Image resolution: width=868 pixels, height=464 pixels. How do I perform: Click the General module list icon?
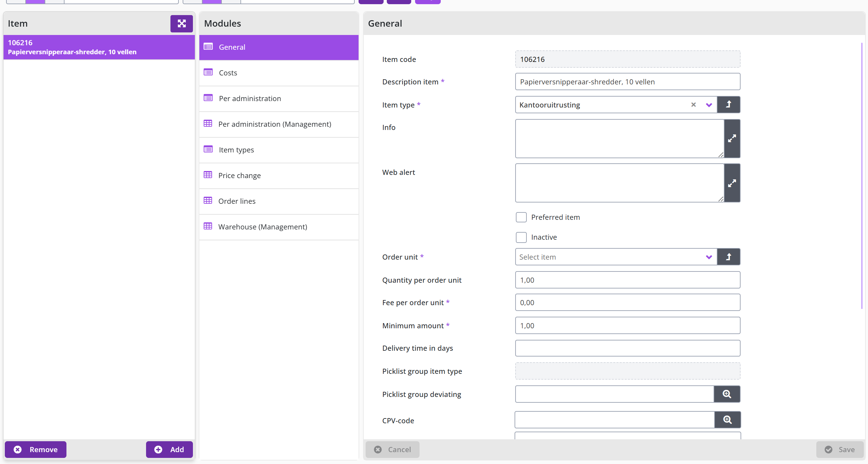208,47
